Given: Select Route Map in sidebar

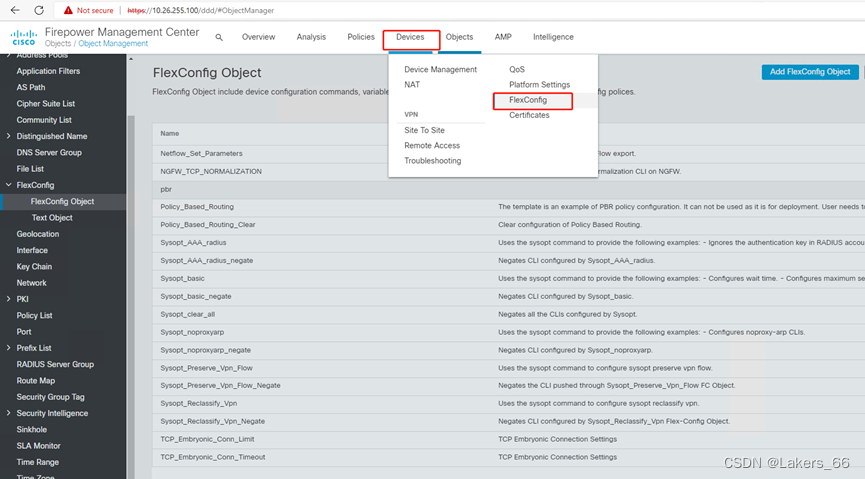Looking at the screenshot, I should [36, 381].
